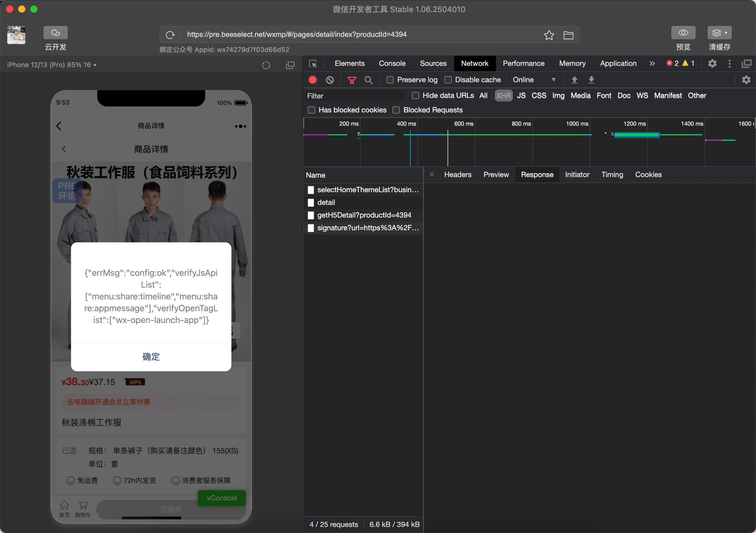Expand the hidden DevTools tabs chevron
Image resolution: width=756 pixels, height=533 pixels.
pos(652,63)
